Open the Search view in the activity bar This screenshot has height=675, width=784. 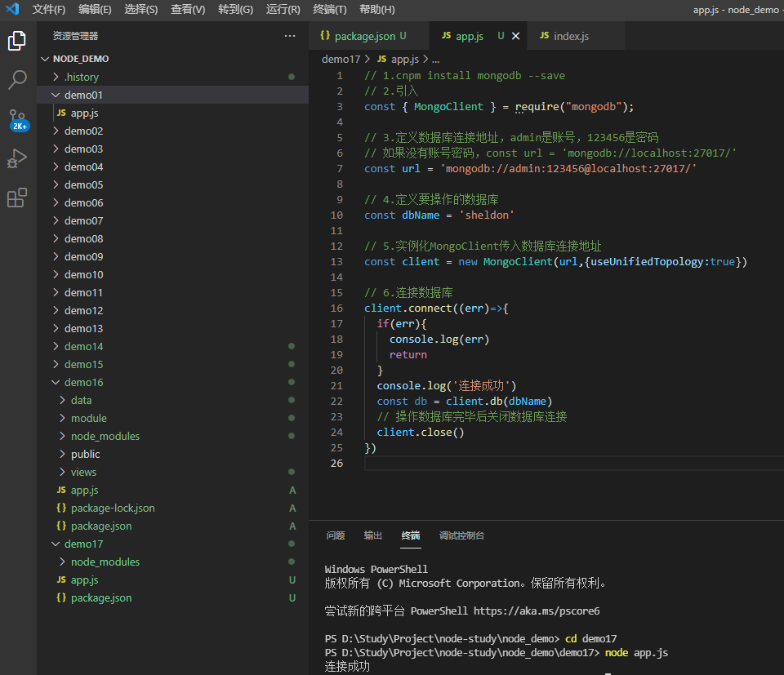pos(18,79)
